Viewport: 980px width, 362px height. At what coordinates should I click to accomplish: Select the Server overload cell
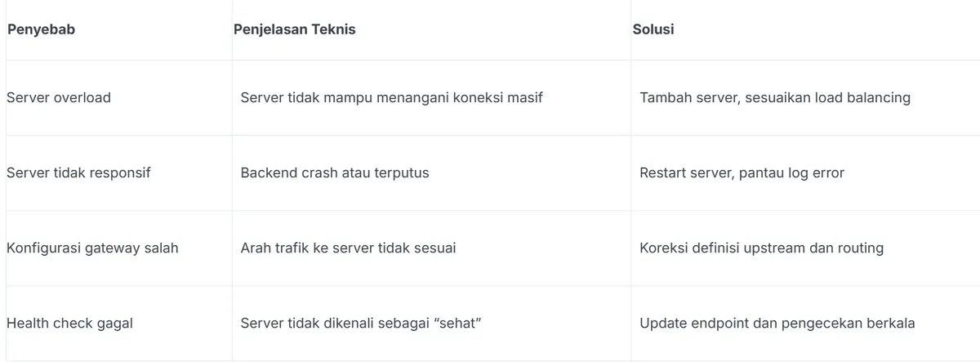118,97
